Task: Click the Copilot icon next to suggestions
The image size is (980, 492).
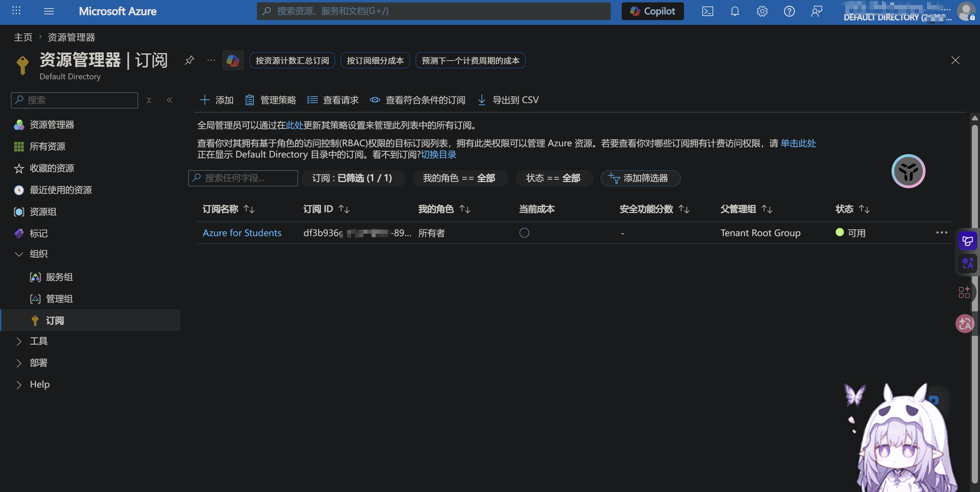Action: [233, 60]
